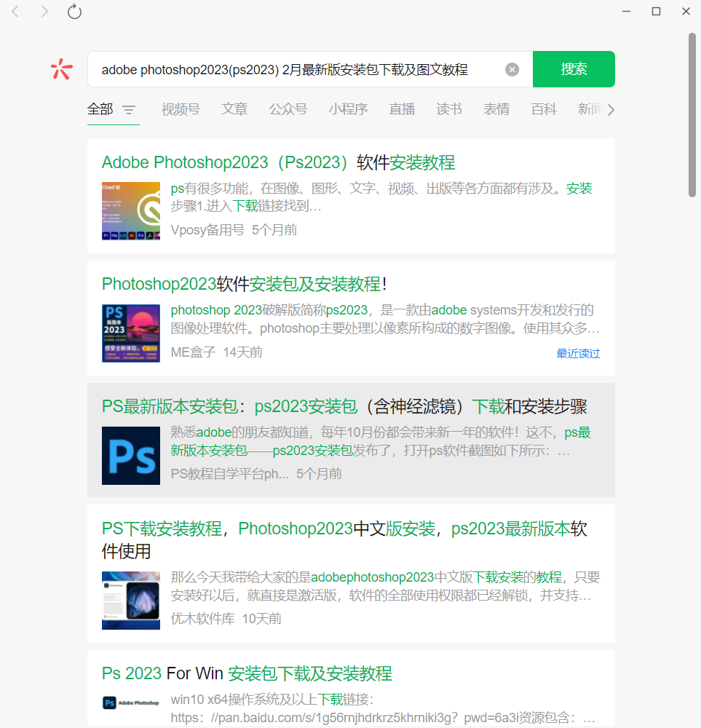This screenshot has width=701, height=728.
Task: Go back with the left arrow
Action: tap(15, 11)
